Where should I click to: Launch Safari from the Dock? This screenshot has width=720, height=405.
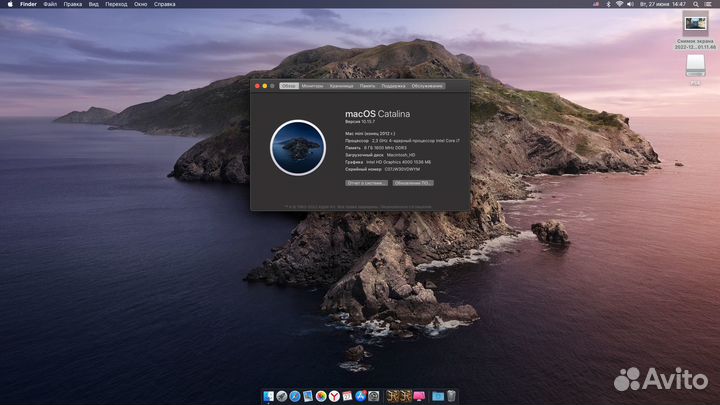(295, 396)
